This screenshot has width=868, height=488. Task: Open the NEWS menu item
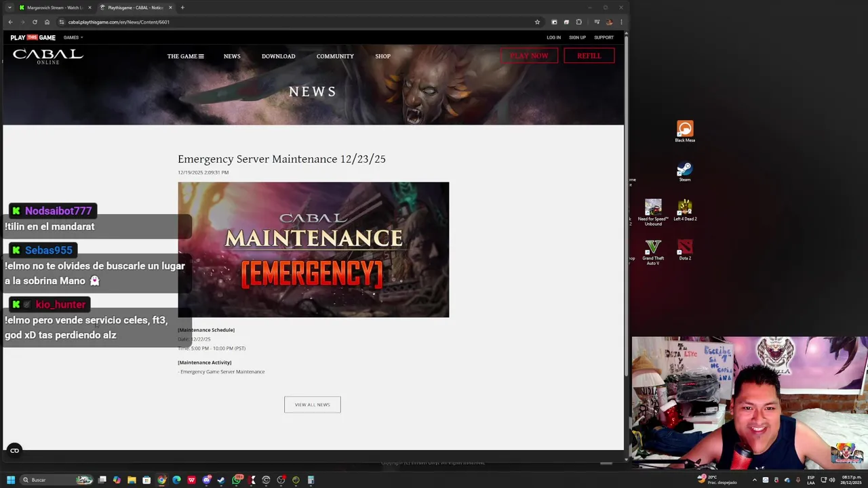tap(232, 56)
